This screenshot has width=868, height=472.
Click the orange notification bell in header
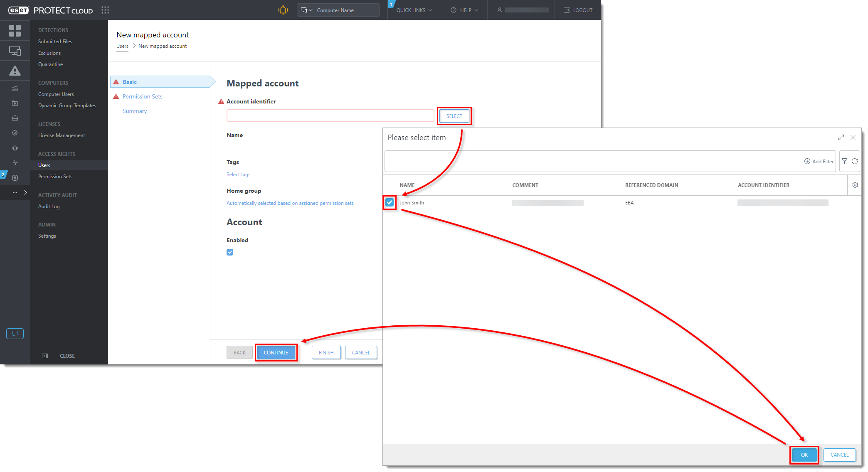283,10
